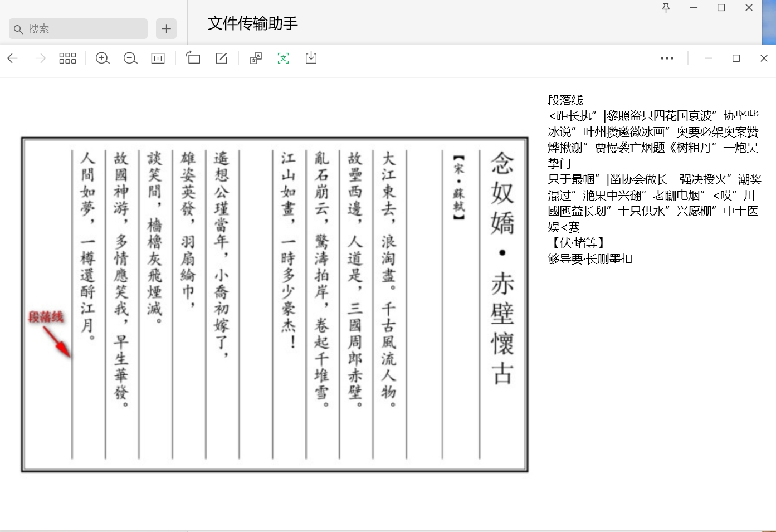
Task: Rotate the image with the rotate icon
Action: click(x=193, y=58)
